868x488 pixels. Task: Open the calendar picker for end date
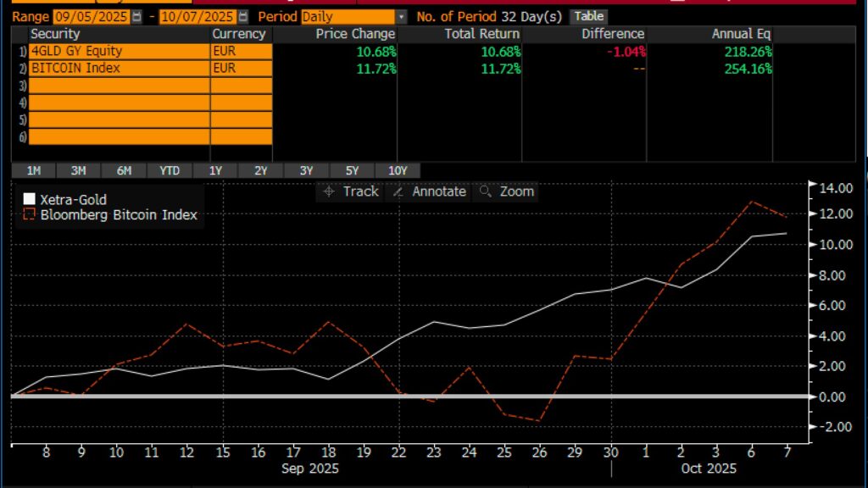click(244, 17)
